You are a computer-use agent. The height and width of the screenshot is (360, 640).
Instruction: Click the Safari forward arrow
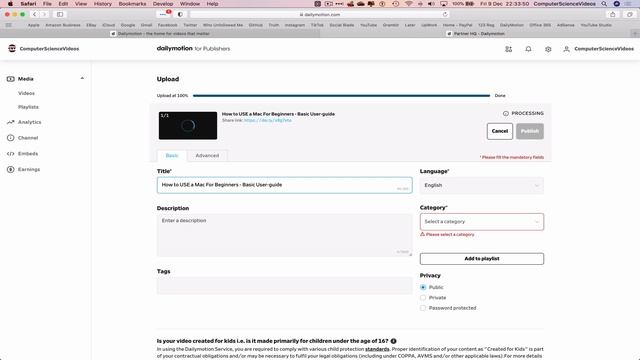pyautogui.click(x=44, y=14)
